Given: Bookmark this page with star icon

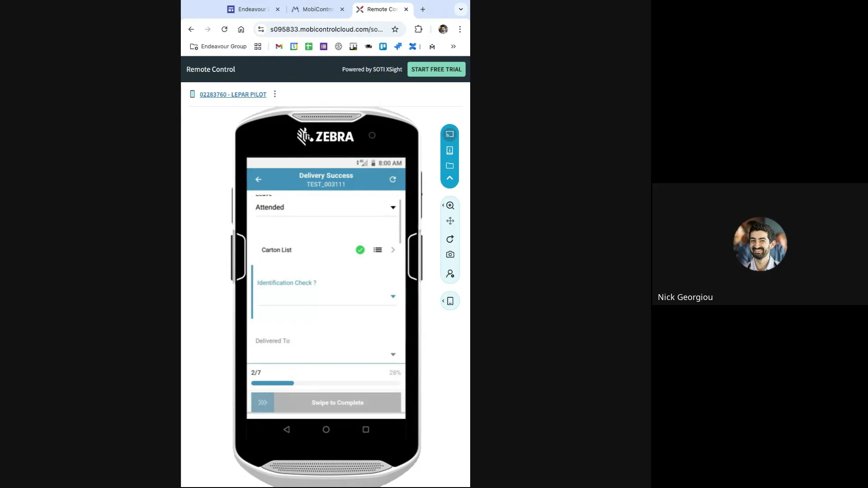Looking at the screenshot, I should point(395,29).
